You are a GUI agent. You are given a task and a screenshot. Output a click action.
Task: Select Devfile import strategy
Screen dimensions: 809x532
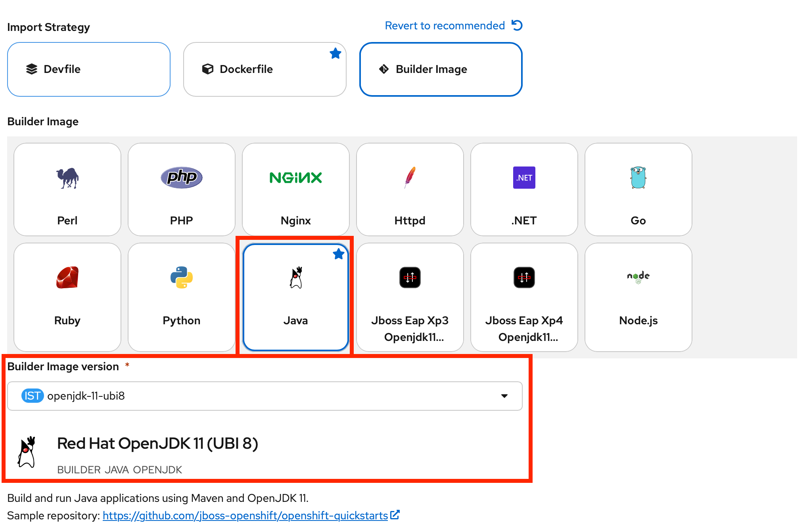89,69
